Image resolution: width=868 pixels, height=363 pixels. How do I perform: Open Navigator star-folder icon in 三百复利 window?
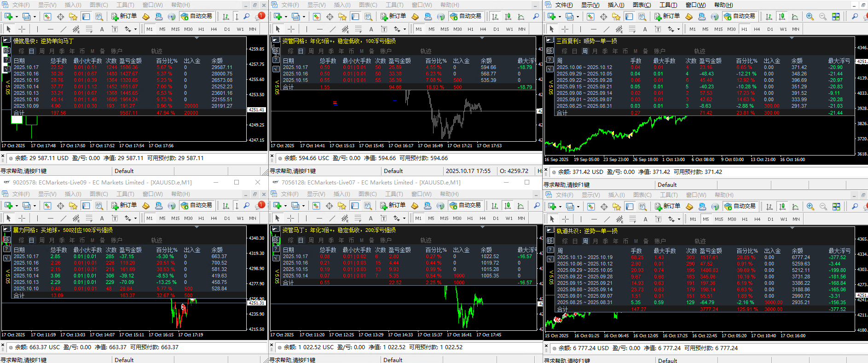point(616,17)
